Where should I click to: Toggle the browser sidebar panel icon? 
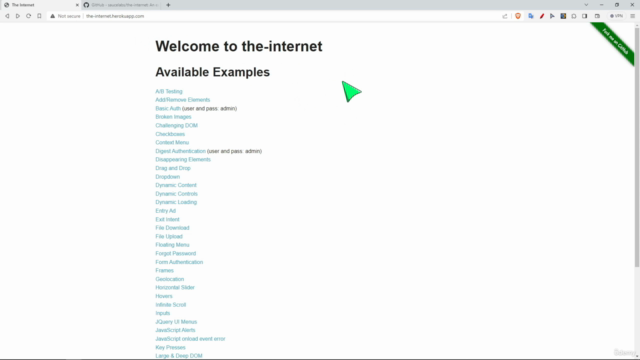coord(584,16)
